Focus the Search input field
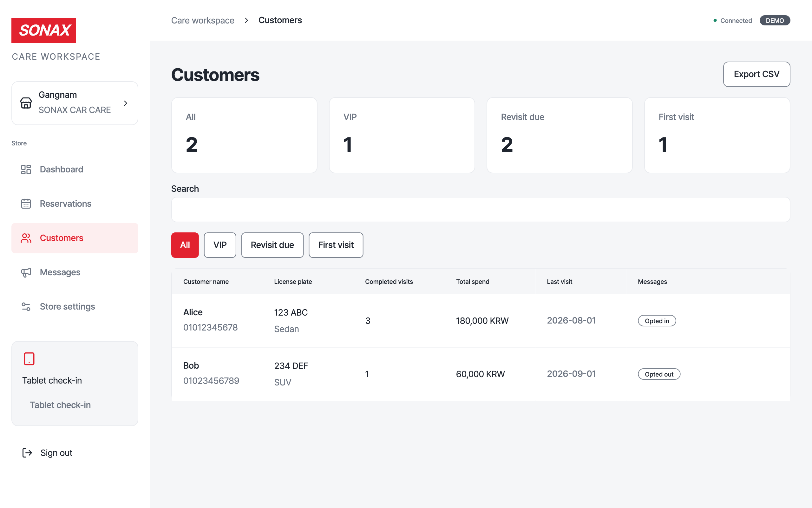This screenshot has height=508, width=812. pos(481,209)
